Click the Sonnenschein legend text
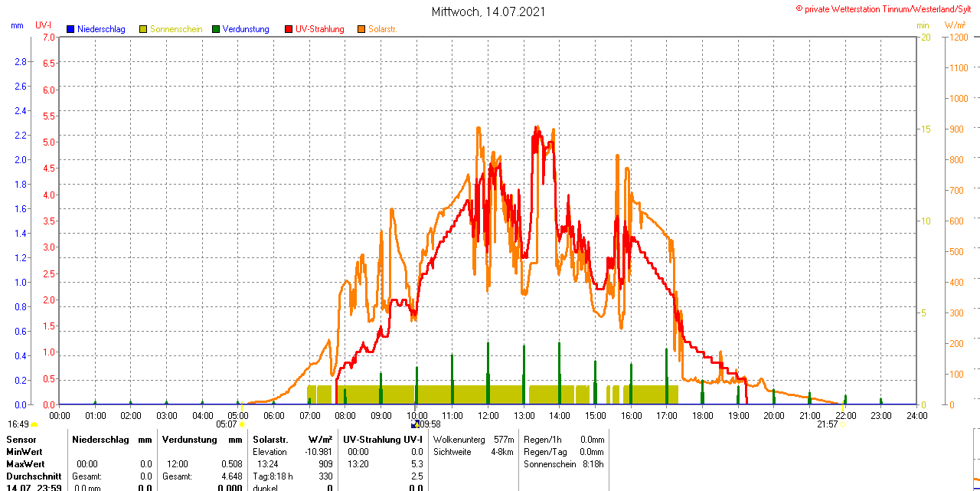 (176, 29)
